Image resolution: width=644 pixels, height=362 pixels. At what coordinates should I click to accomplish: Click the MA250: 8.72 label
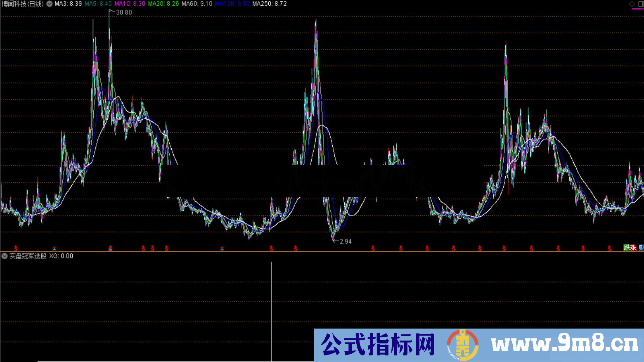coord(270,4)
